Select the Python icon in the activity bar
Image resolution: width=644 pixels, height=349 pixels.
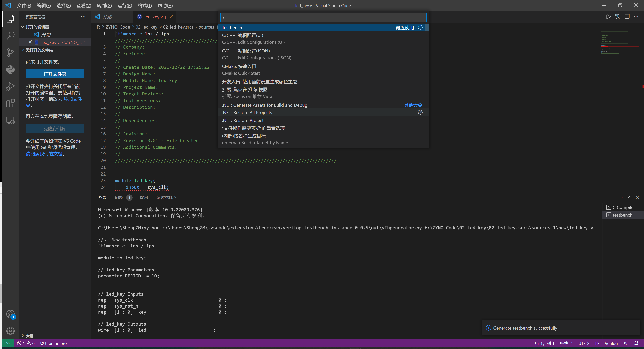click(10, 70)
